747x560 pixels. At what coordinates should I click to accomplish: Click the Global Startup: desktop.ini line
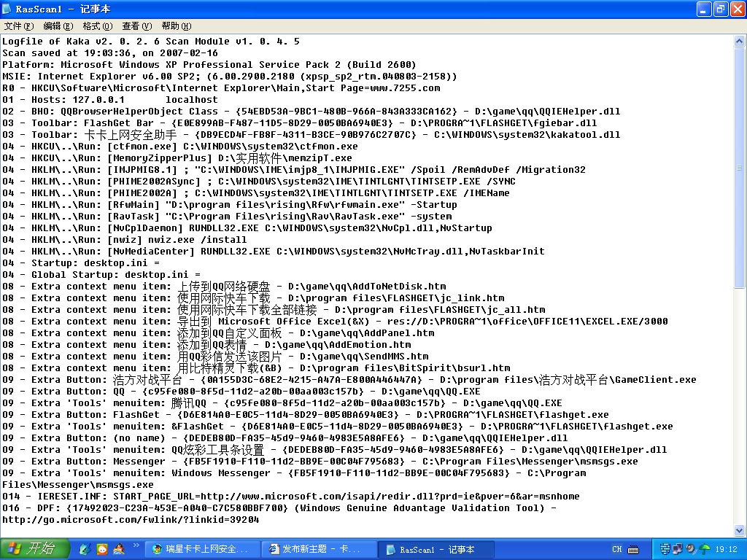click(x=101, y=275)
